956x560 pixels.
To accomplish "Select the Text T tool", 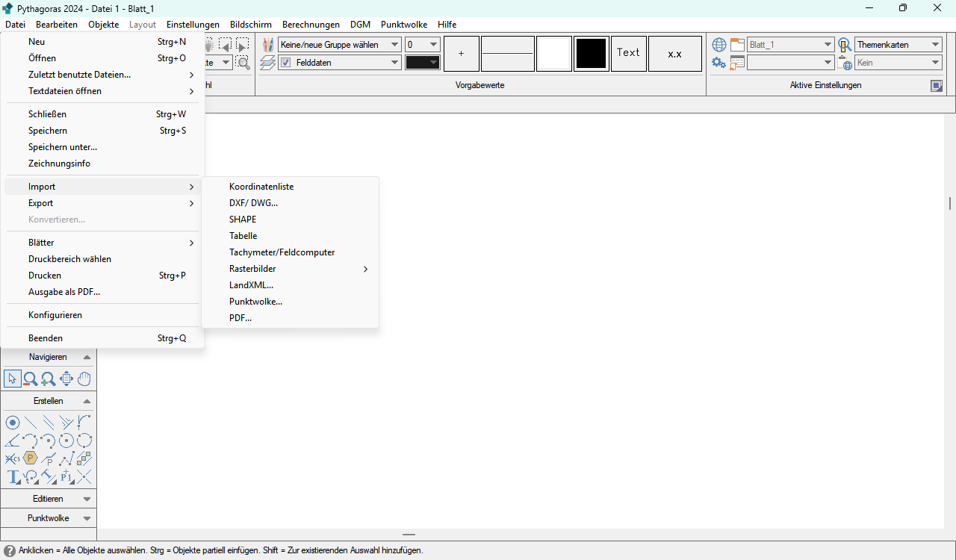I will click(12, 476).
